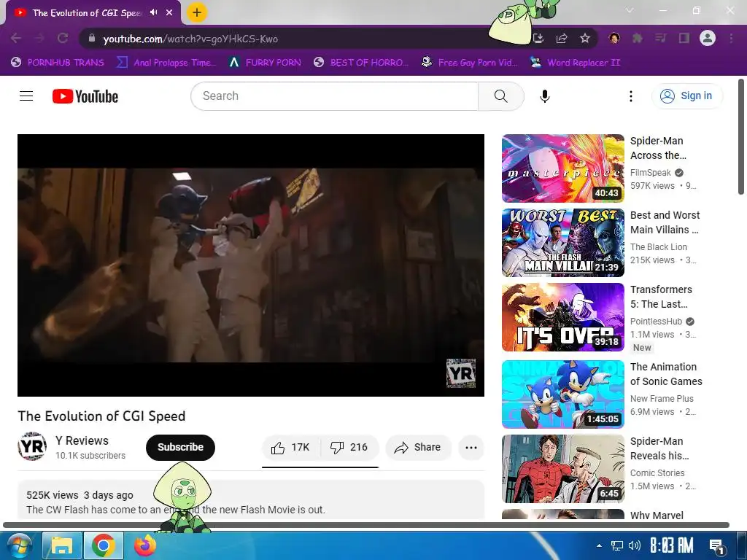The width and height of the screenshot is (747, 560).
Task: Open Chrome profile avatar
Action: click(x=708, y=38)
